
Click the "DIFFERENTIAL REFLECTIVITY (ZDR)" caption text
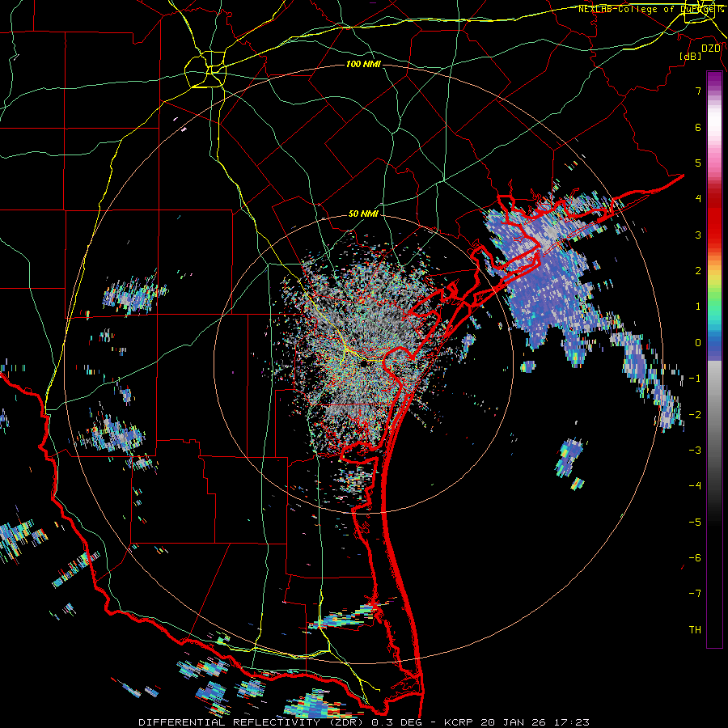[252, 722]
